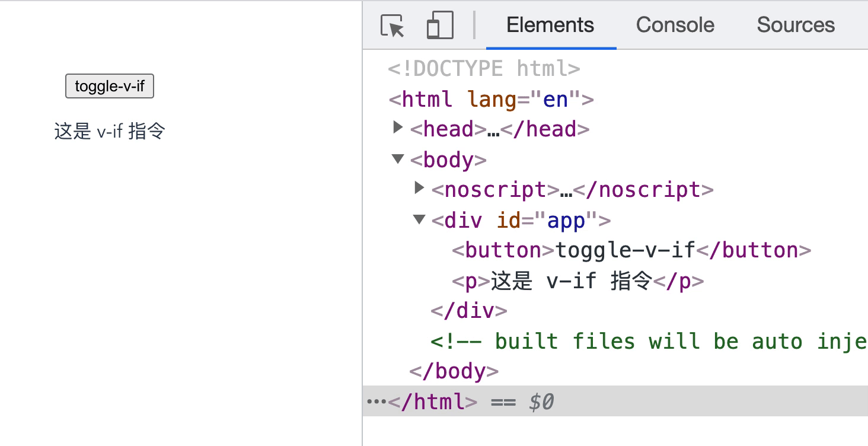The height and width of the screenshot is (446, 868).
Task: Collapse the body element node
Action: pos(397,158)
